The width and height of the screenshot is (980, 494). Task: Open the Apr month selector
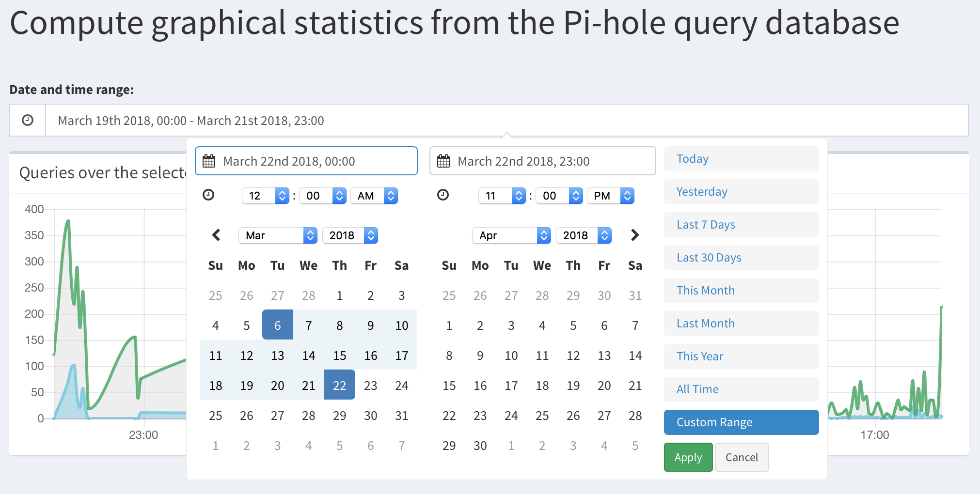coord(511,235)
